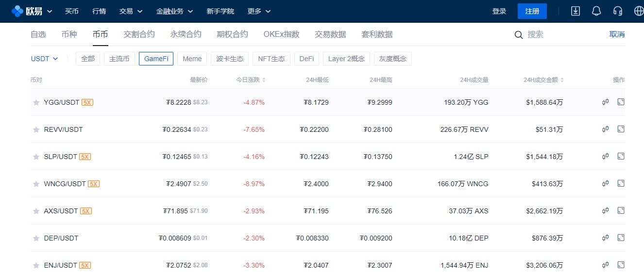Open the notification bell icon
This screenshot has height=273, width=644.
point(596,11)
